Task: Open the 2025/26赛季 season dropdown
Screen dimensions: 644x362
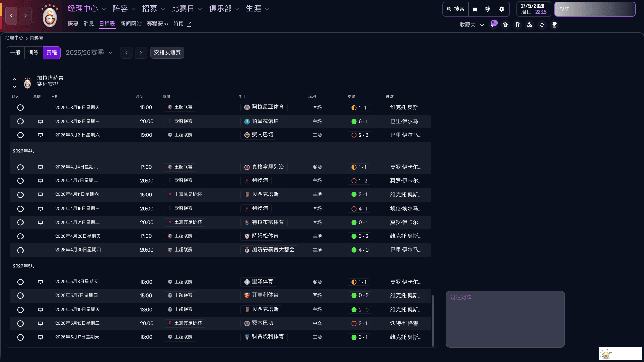Action: (89, 52)
